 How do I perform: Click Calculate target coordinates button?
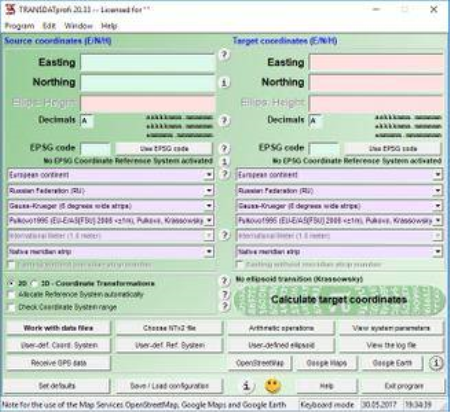click(x=339, y=300)
